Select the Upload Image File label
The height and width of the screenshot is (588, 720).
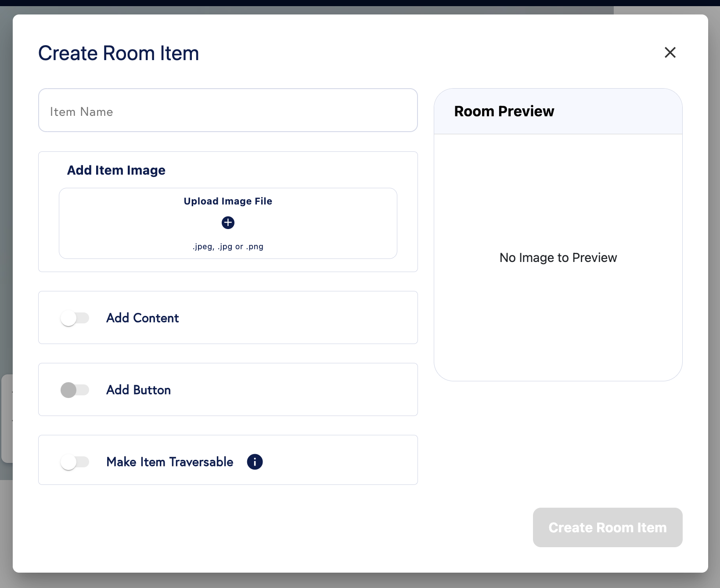[228, 201]
